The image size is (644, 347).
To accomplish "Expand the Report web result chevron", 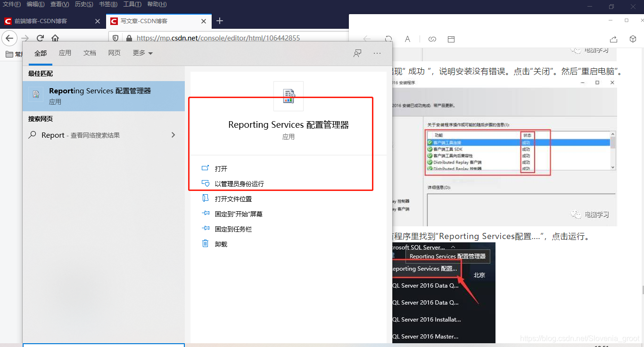I will [173, 135].
